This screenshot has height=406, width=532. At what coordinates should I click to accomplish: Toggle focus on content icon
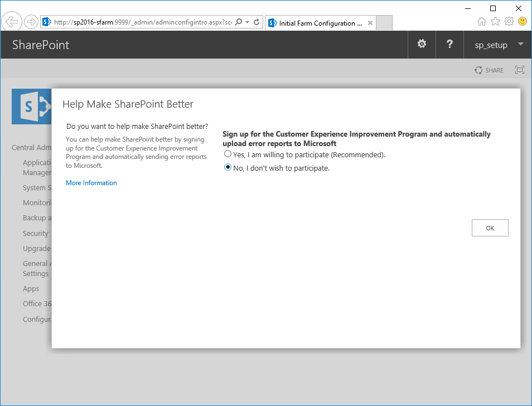[x=519, y=70]
